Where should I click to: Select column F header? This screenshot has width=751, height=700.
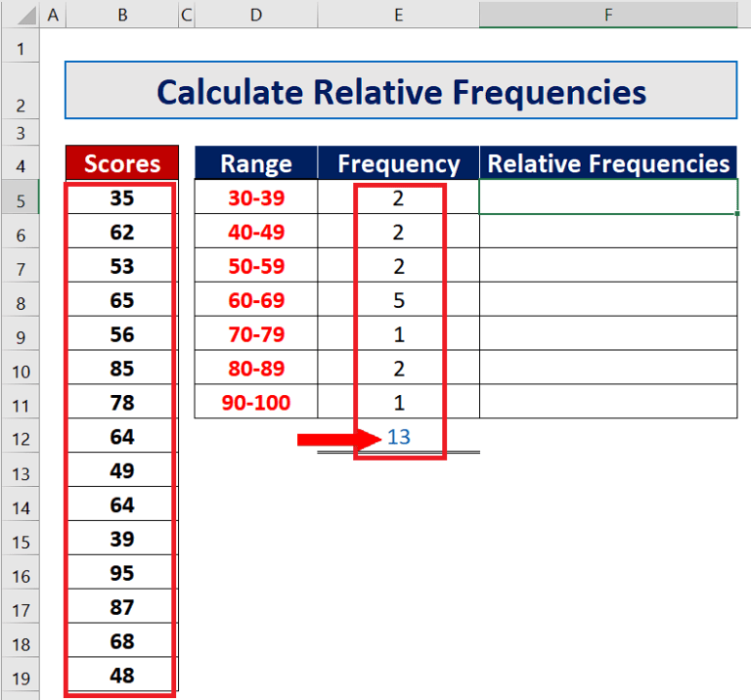click(608, 15)
